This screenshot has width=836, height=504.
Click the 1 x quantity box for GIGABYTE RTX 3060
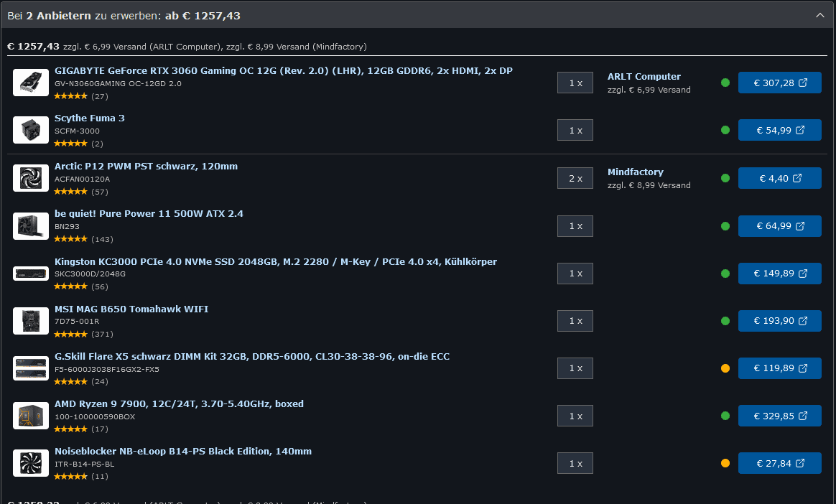pos(575,83)
